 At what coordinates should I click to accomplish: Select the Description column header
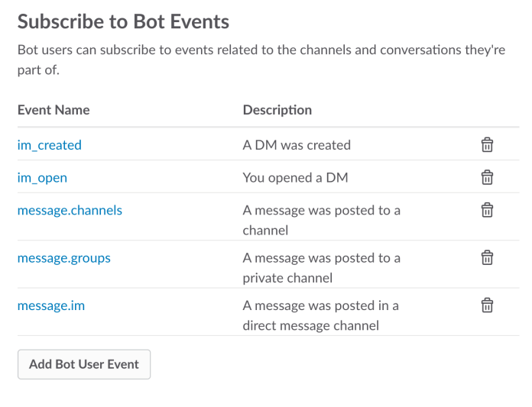coord(277,110)
